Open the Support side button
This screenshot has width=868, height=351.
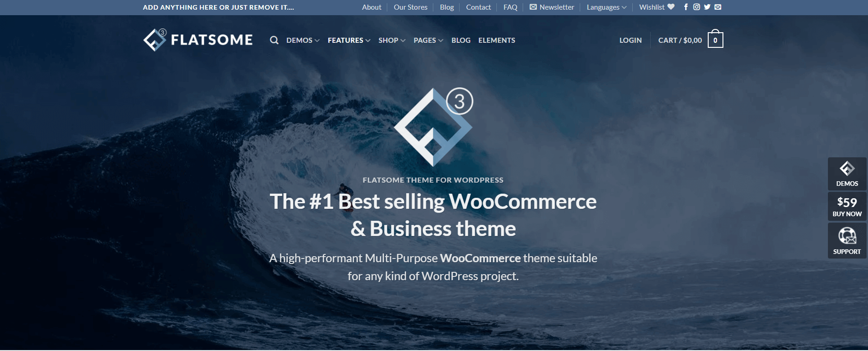pyautogui.click(x=847, y=241)
